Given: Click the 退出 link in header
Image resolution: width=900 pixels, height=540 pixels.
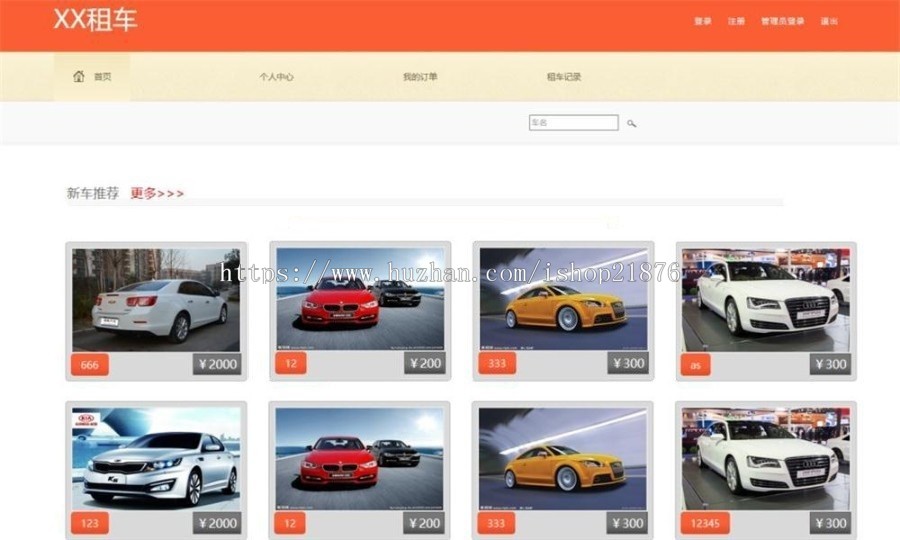Looking at the screenshot, I should pyautogui.click(x=829, y=21).
